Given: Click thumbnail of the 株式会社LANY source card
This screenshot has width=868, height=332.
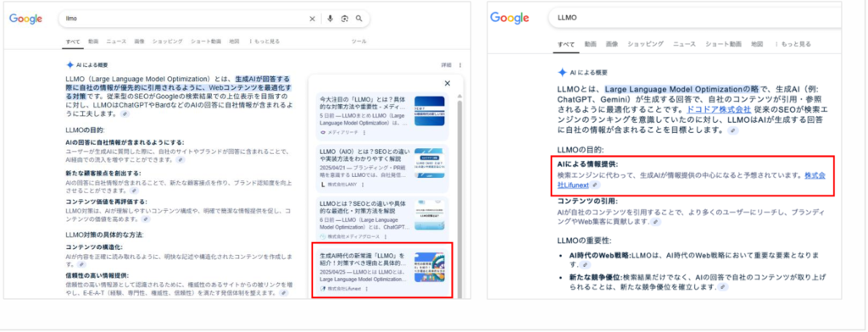Looking at the screenshot, I should click(430, 163).
